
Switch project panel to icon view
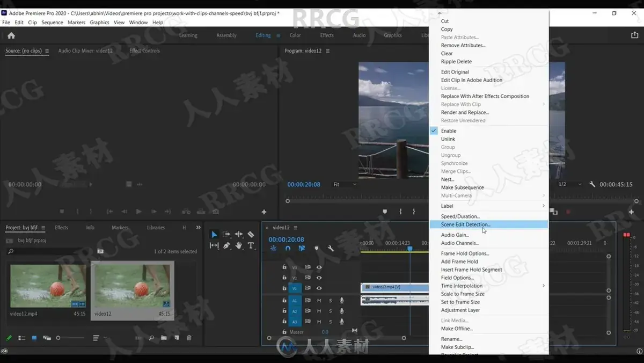point(34,338)
